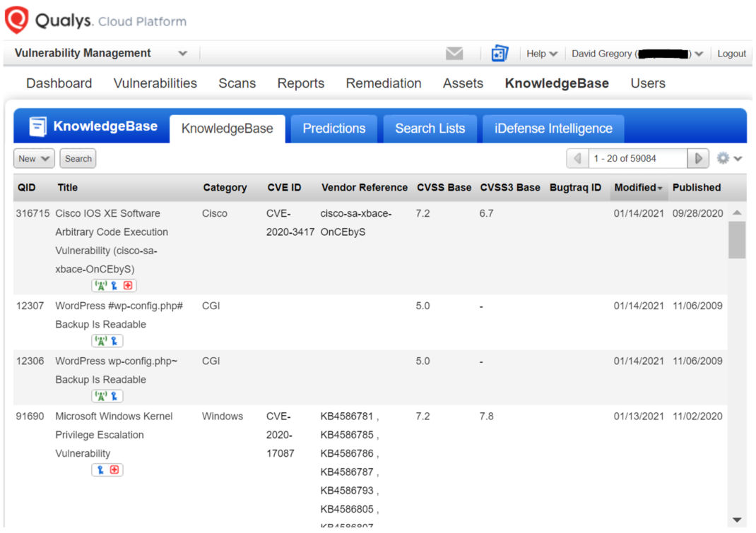Screen dimensions: 756x533
Task: Click the modified date 01/13/2021
Action: [639, 417]
